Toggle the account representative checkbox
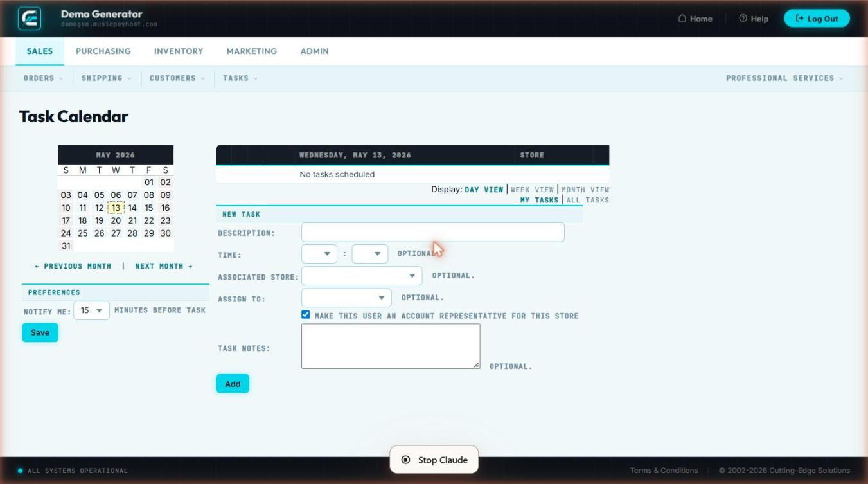The image size is (868, 484). (306, 315)
